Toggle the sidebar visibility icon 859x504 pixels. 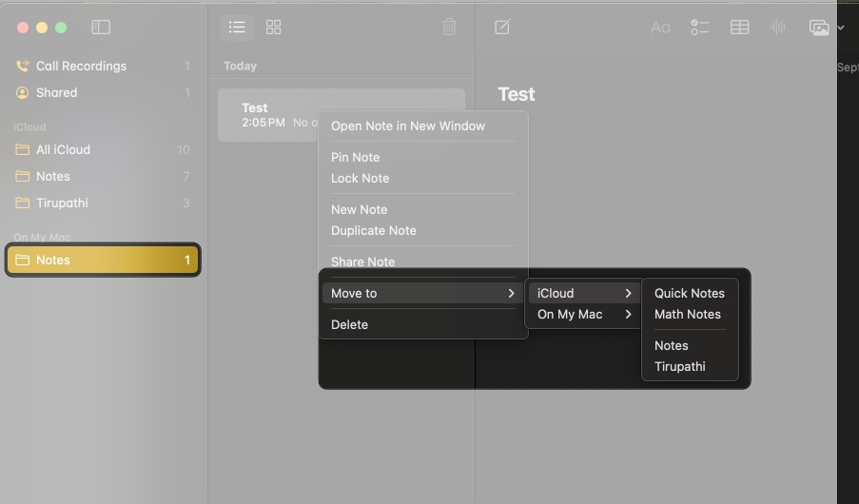[101, 28]
